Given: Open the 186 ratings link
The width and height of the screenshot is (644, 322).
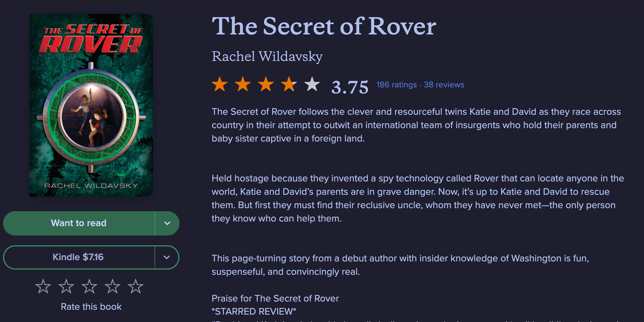Looking at the screenshot, I should pos(396,85).
